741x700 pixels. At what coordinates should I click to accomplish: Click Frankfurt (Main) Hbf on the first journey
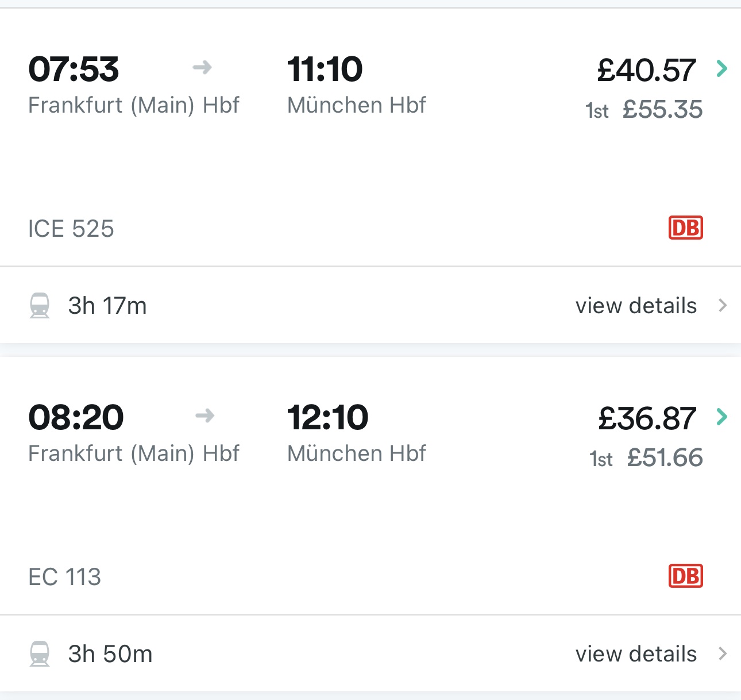[134, 105]
